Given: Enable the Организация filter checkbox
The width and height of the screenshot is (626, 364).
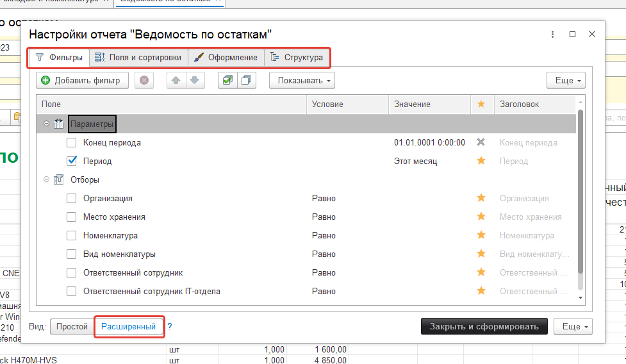Looking at the screenshot, I should [72, 199].
